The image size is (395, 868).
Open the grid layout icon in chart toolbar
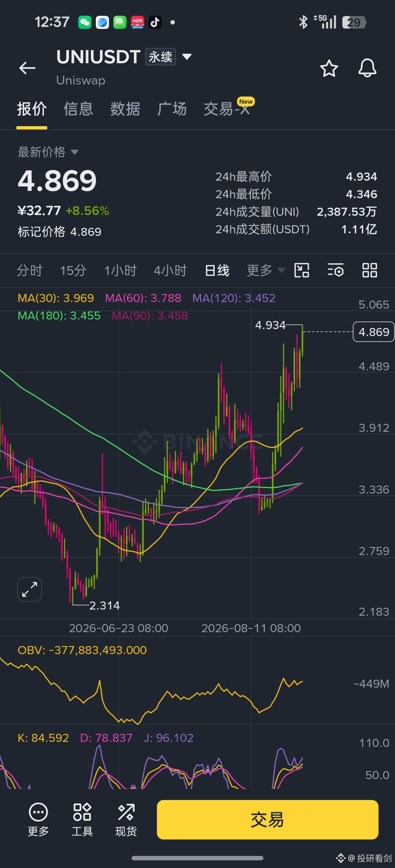pyautogui.click(x=369, y=271)
